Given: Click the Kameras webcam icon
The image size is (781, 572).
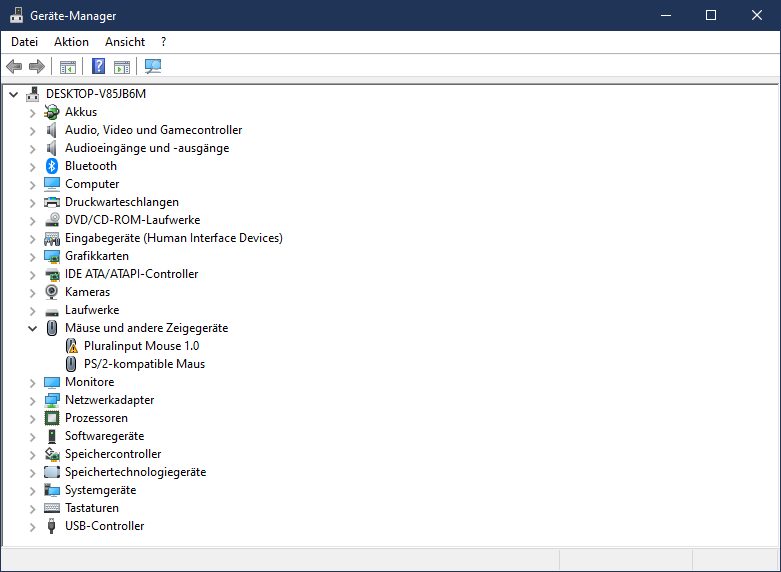Looking at the screenshot, I should (x=52, y=292).
